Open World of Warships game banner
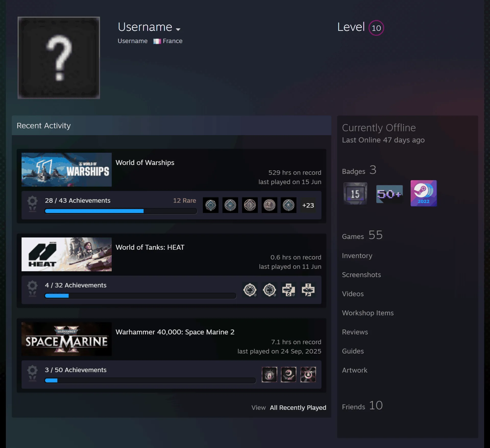 (x=67, y=170)
